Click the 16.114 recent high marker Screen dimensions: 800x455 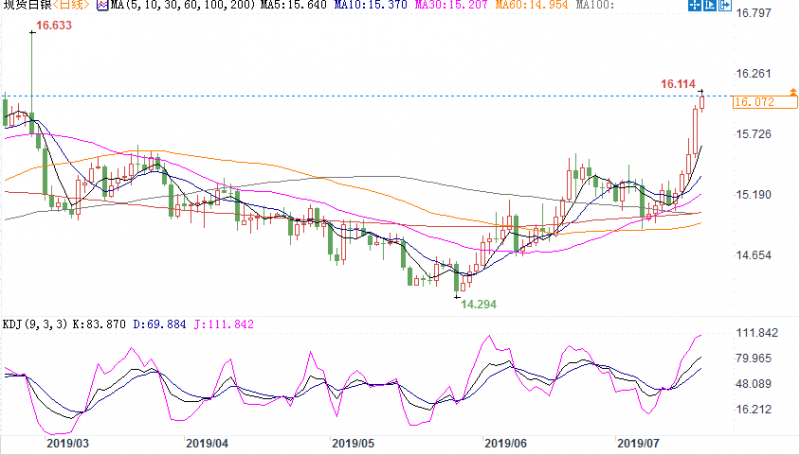(x=678, y=84)
